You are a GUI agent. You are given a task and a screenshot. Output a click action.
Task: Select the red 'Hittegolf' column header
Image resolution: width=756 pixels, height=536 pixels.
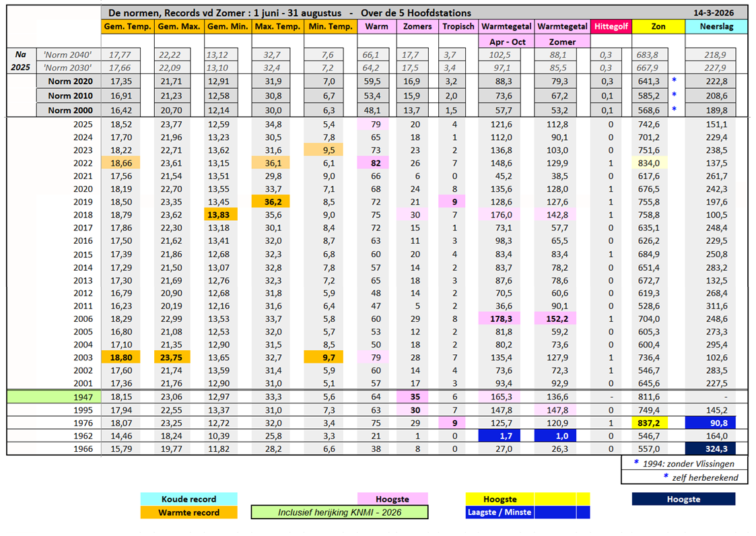611,26
